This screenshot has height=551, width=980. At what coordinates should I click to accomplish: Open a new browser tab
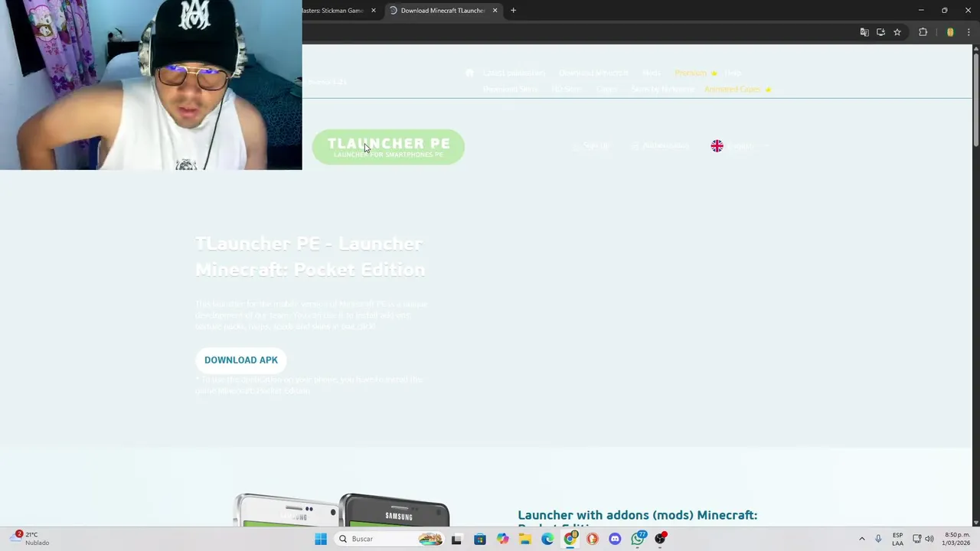click(513, 11)
